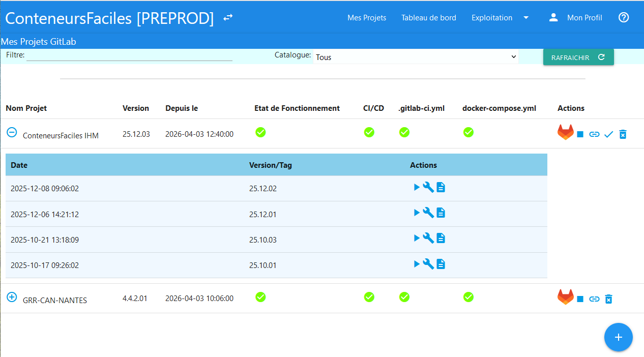Click date 2025-12-08 09:06:02
The height and width of the screenshot is (357, 644).
(45, 189)
